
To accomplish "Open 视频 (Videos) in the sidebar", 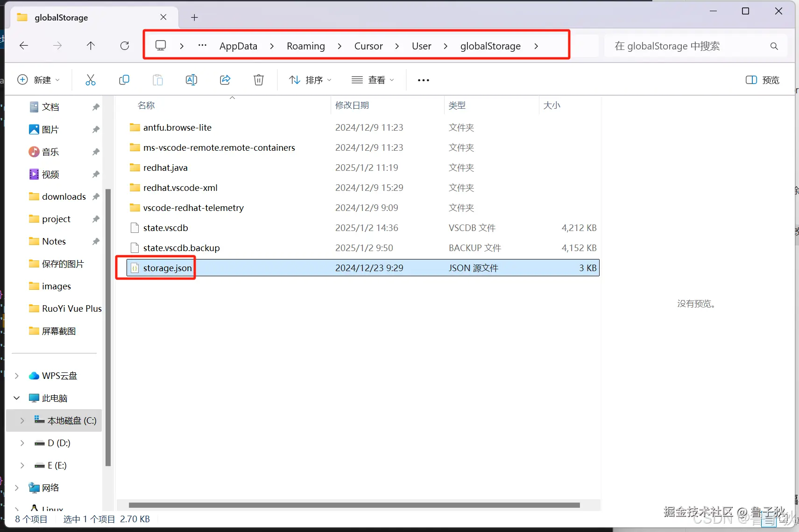I will click(50, 174).
